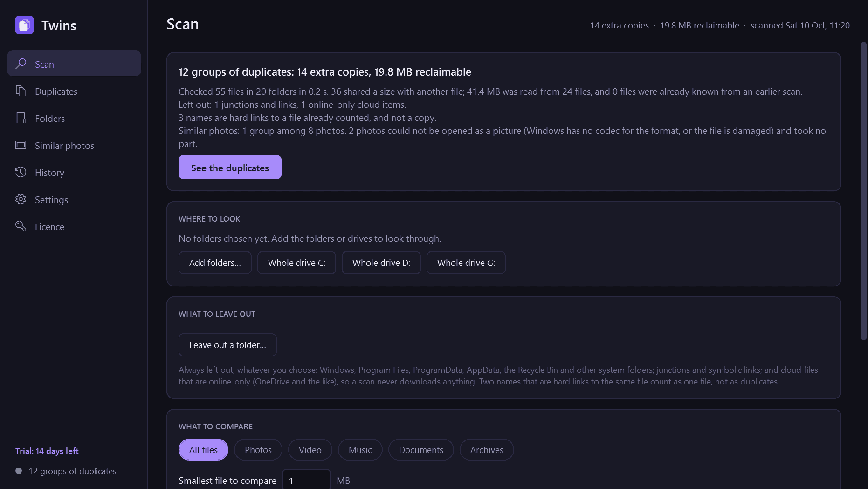Click the Duplicates pages icon in sidebar

click(21, 91)
